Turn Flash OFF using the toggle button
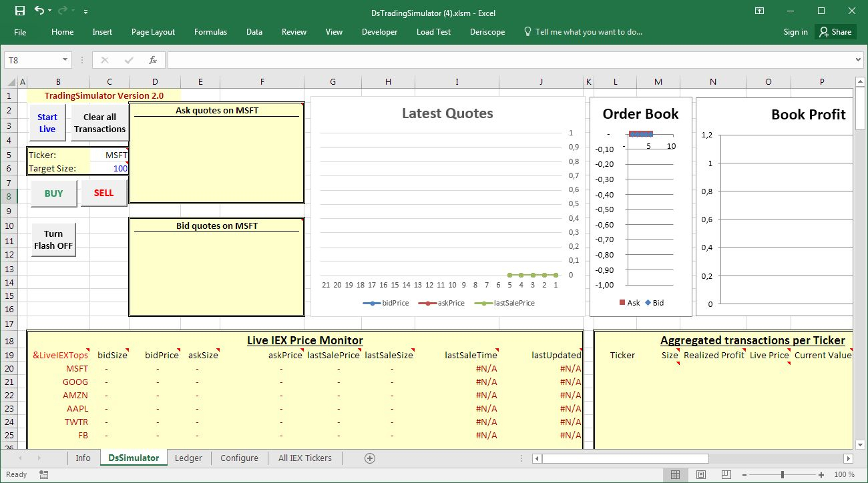 53,240
